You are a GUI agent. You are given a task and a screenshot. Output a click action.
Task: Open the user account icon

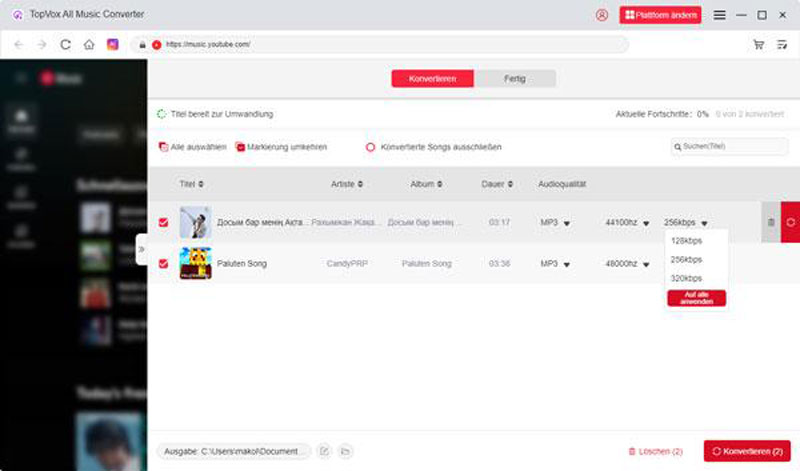(602, 15)
